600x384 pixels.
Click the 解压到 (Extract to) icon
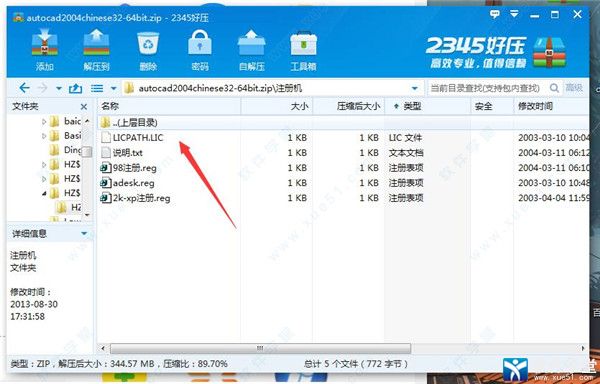pos(96,49)
